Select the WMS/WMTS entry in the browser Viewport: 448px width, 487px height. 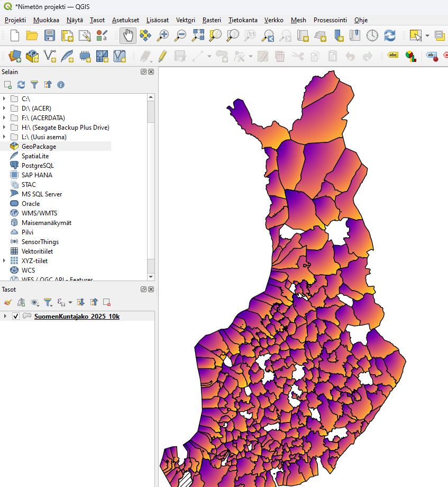pos(39,213)
